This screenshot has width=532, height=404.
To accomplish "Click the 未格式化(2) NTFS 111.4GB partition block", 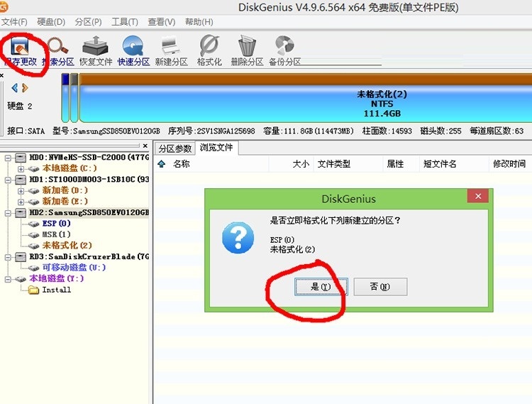I will pos(305,99).
